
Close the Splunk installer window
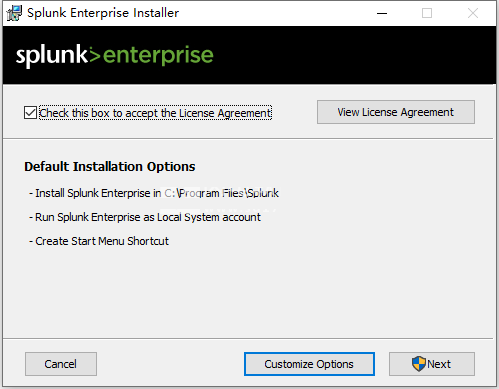coord(473,13)
